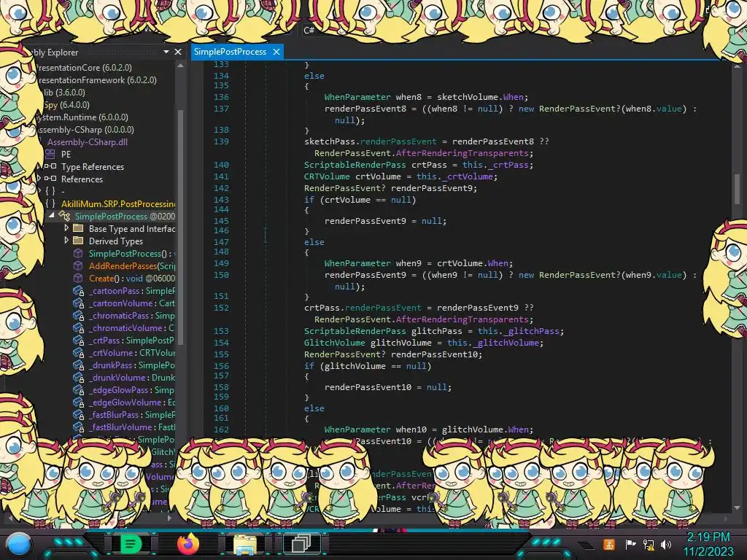Click the PE node icon
The width and height of the screenshot is (747, 560).
pyautogui.click(x=50, y=155)
